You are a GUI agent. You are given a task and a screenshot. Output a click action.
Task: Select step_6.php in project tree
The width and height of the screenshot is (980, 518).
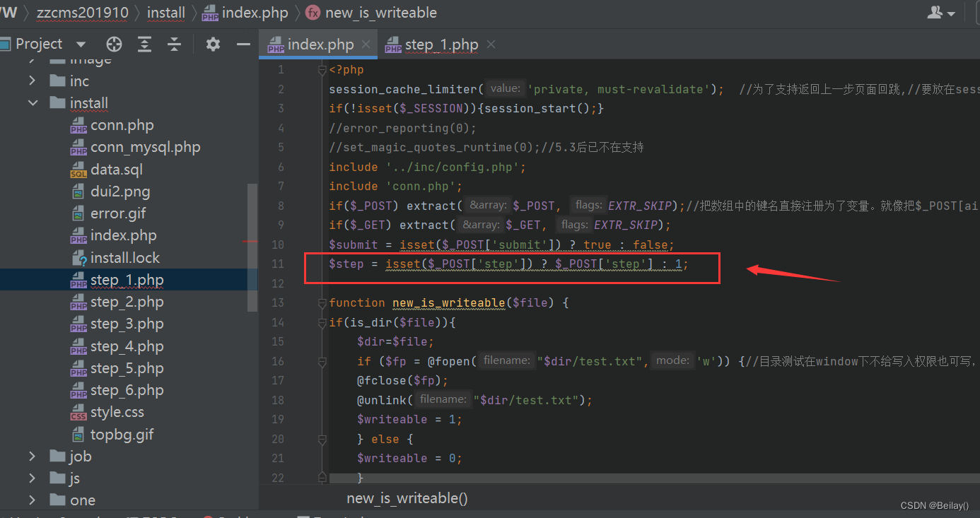coord(127,390)
